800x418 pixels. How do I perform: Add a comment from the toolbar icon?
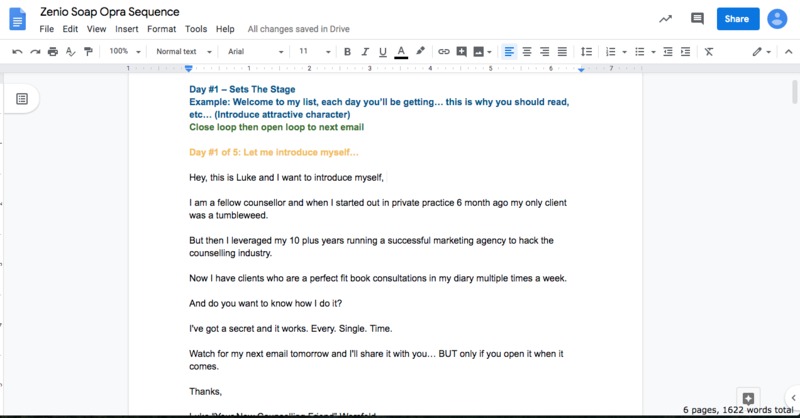(461, 52)
